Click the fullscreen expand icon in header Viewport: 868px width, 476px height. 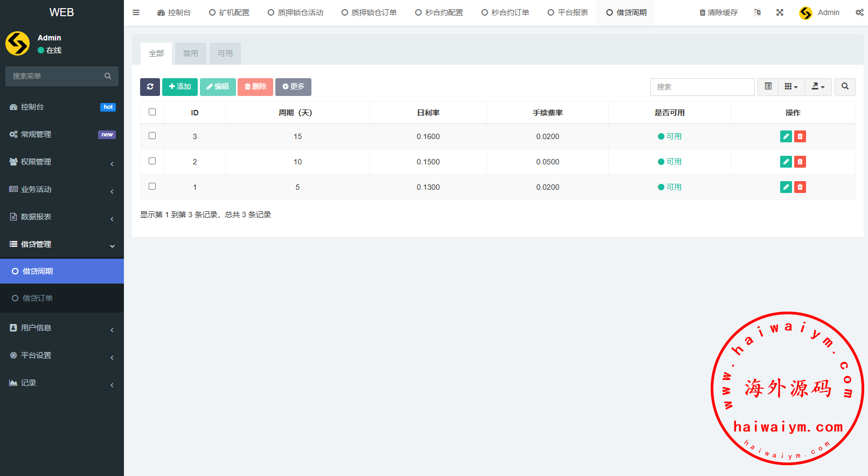click(780, 12)
